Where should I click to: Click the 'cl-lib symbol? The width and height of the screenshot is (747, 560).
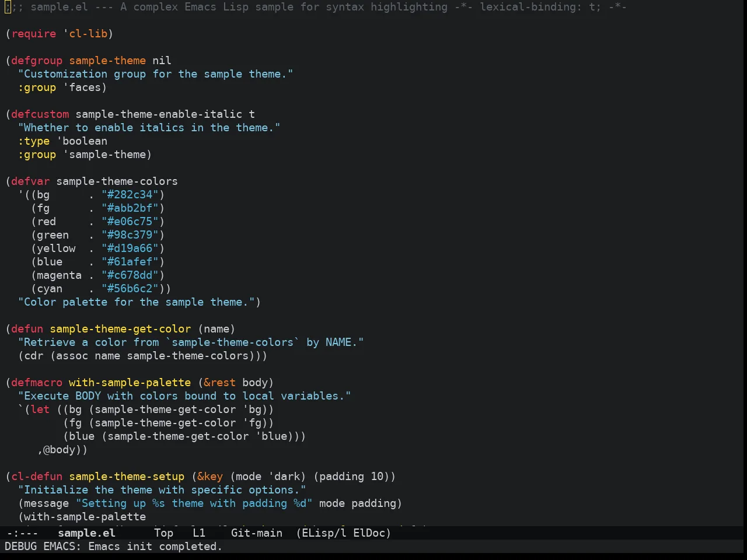pyautogui.click(x=85, y=34)
